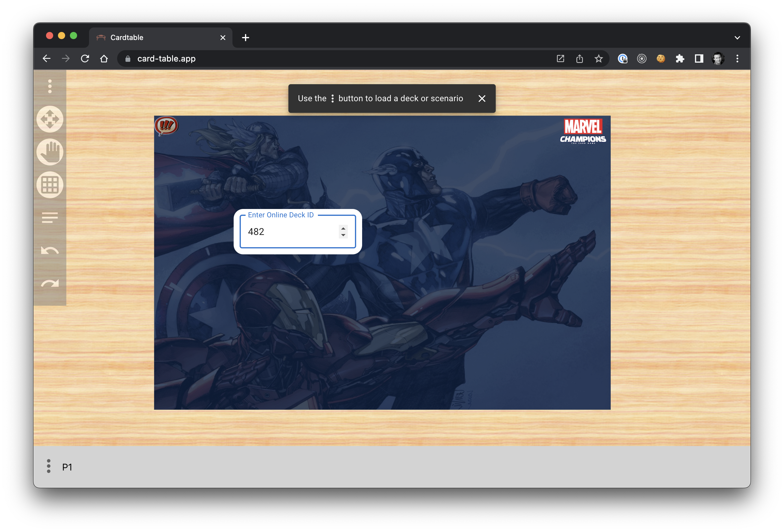
Task: Share this page via share icon
Action: click(580, 59)
